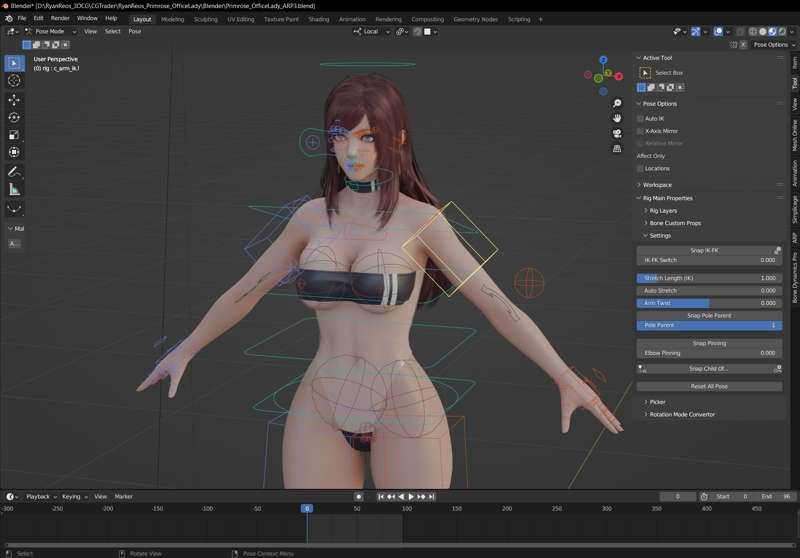Viewport: 800px width, 558px height.
Task: Adjust the Arm Twist slider
Action: tap(709, 303)
